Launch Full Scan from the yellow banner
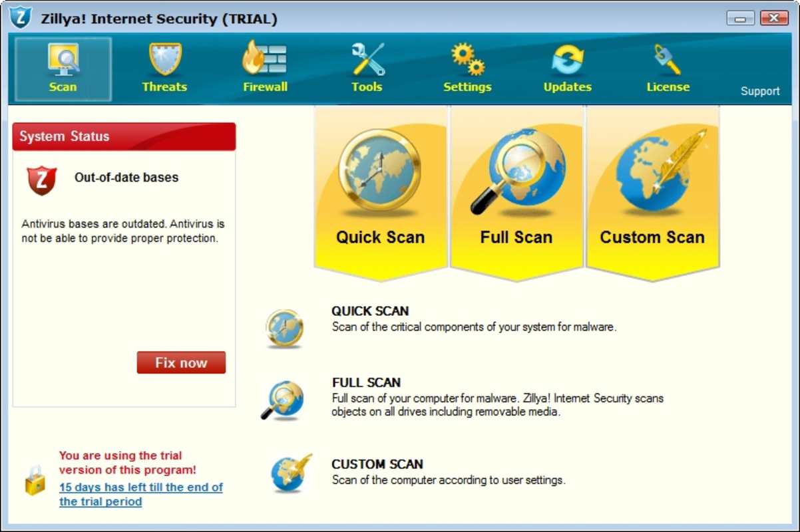This screenshot has height=532, width=800. point(516,193)
